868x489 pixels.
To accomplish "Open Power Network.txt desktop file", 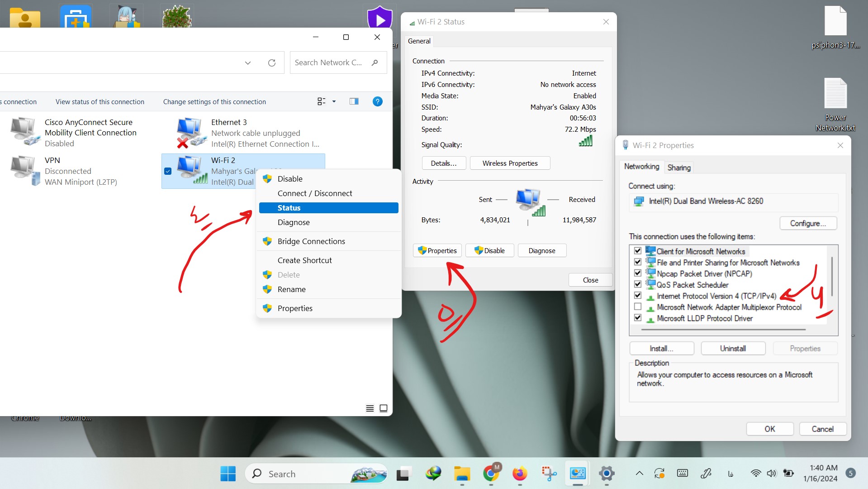I will [x=835, y=105].
